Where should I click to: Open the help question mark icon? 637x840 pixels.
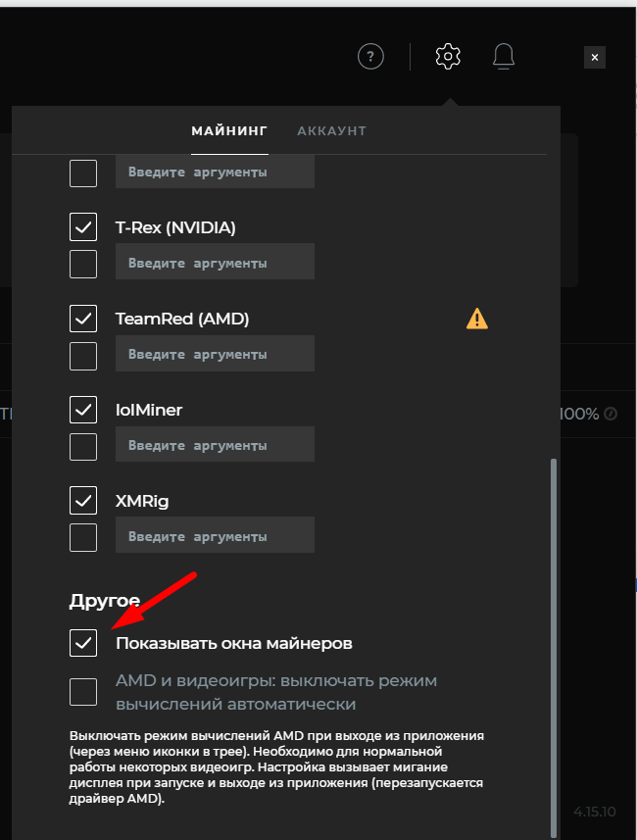[370, 57]
